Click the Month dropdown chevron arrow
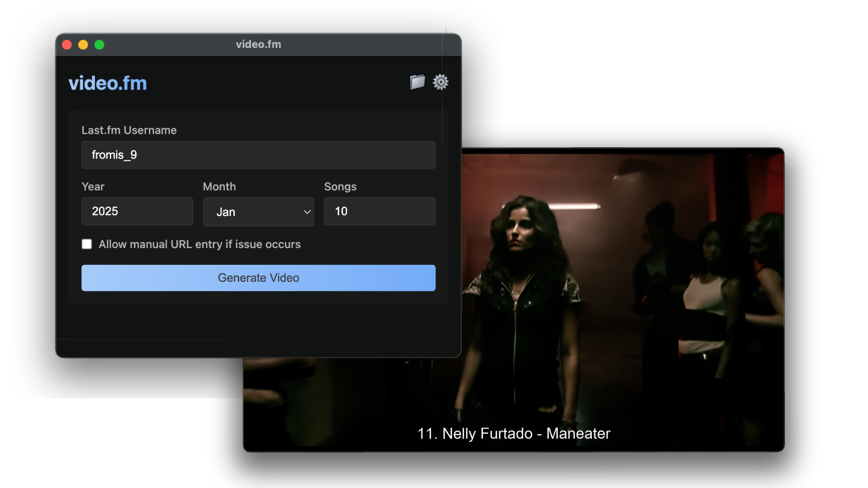Image resolution: width=868 pixels, height=488 pixels. pos(307,211)
